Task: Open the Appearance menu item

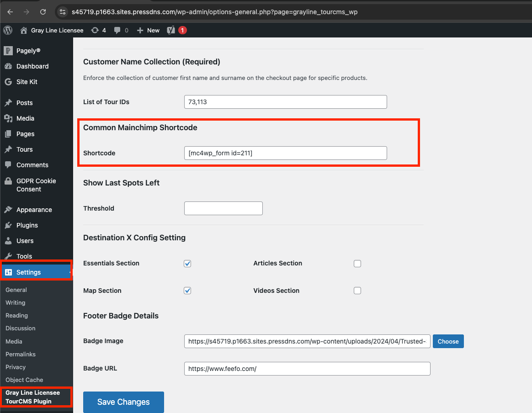Action: pos(34,210)
